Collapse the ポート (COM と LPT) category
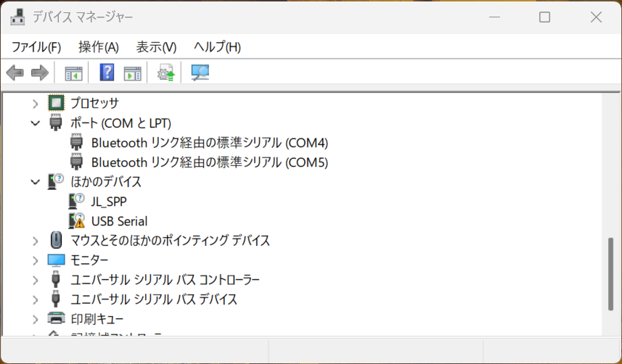Image resolution: width=622 pixels, height=364 pixels. pyautogui.click(x=36, y=123)
